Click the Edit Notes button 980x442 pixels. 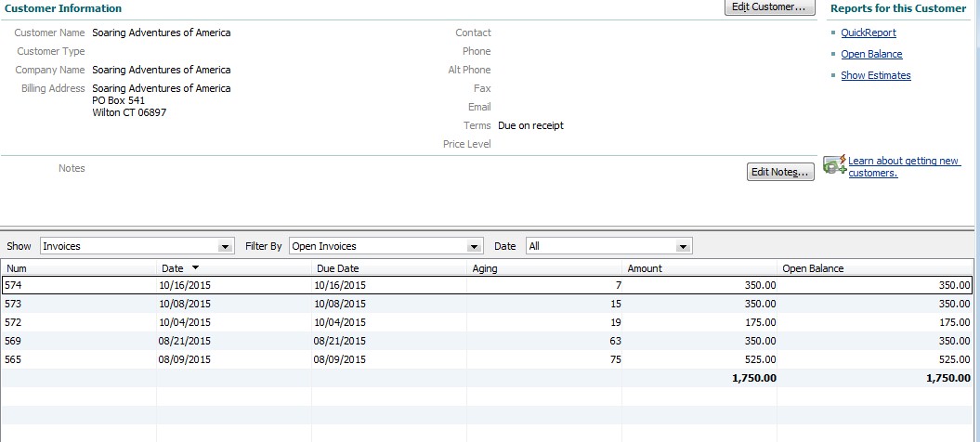(x=780, y=173)
